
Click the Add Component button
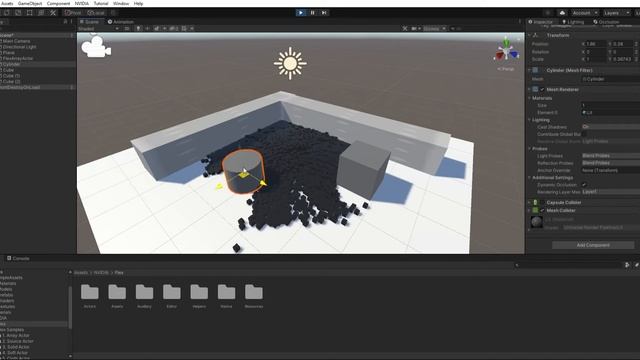(593, 245)
